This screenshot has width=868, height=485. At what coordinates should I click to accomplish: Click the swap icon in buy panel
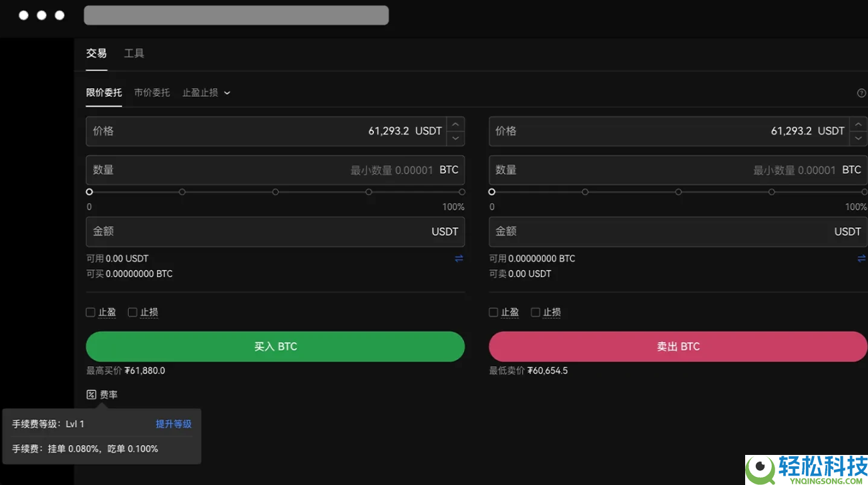[x=459, y=259]
